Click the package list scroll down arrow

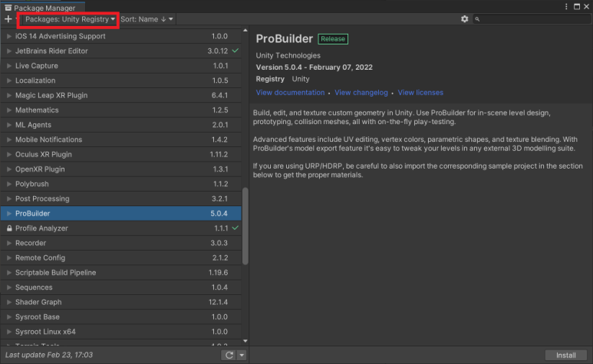click(x=245, y=341)
